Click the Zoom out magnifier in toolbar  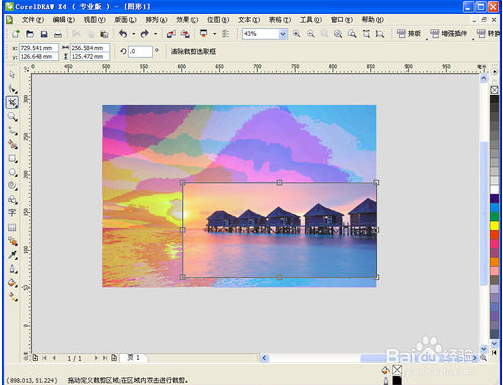click(x=311, y=34)
